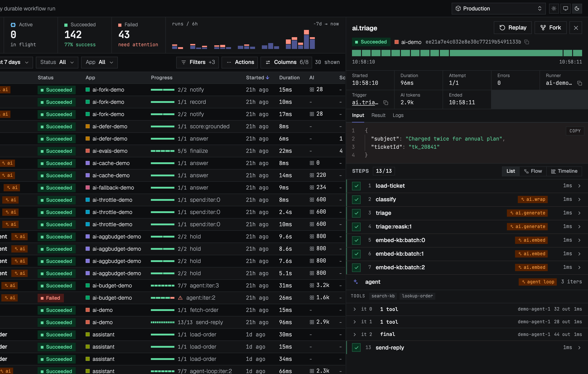
Task: Click the Succeeded 142 stat card
Action: [84, 35]
